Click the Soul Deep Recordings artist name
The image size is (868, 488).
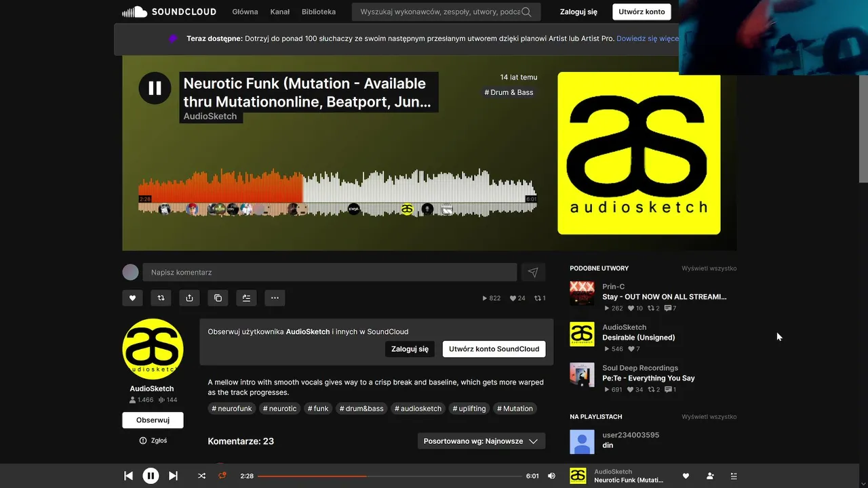pos(639,368)
